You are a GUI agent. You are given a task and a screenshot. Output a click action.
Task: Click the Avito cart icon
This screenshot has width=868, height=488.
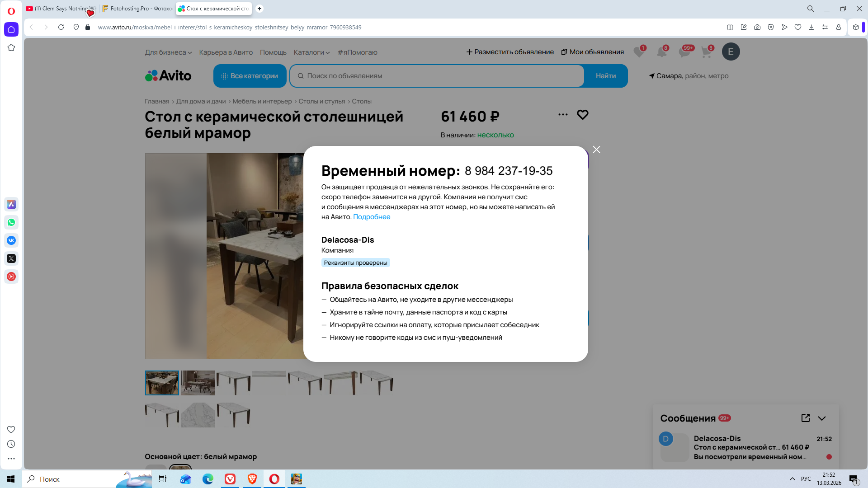click(x=706, y=52)
